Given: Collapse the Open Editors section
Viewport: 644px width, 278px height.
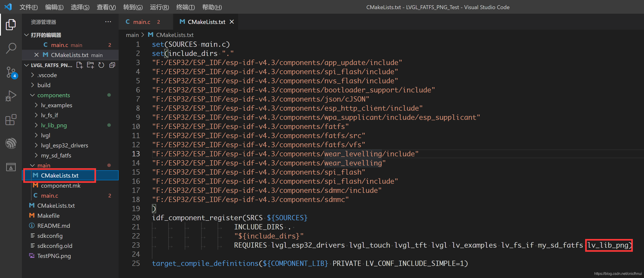Looking at the screenshot, I should (x=26, y=35).
